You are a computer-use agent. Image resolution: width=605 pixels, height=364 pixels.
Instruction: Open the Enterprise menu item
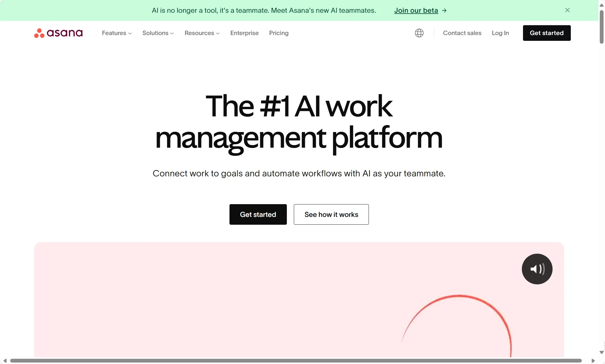point(244,33)
